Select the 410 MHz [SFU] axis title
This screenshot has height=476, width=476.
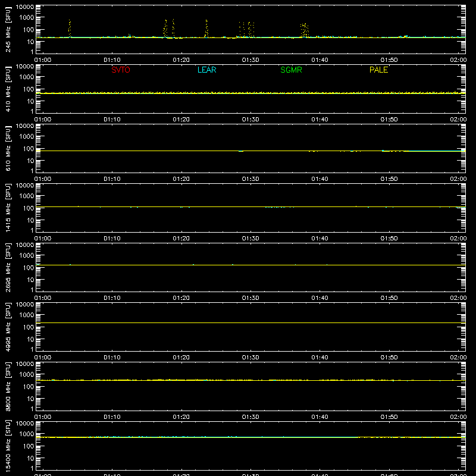[8, 89]
